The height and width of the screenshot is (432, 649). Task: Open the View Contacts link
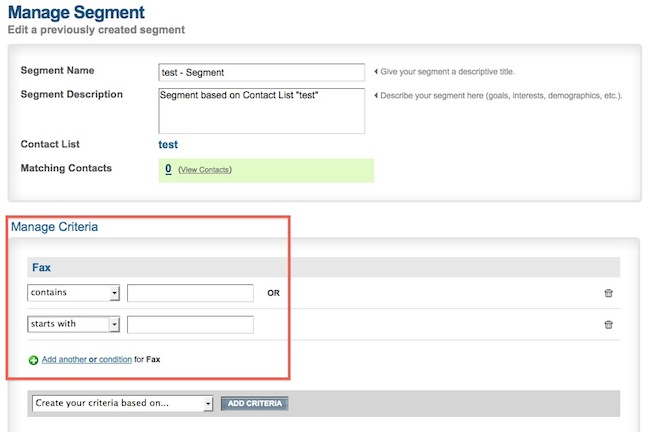coord(205,170)
